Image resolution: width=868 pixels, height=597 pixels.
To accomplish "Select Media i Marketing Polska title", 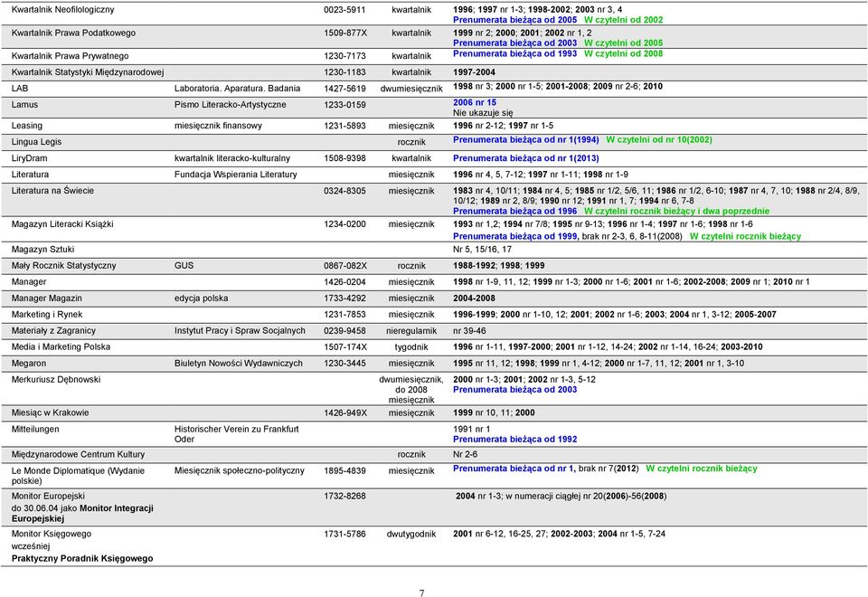I will (61, 346).
